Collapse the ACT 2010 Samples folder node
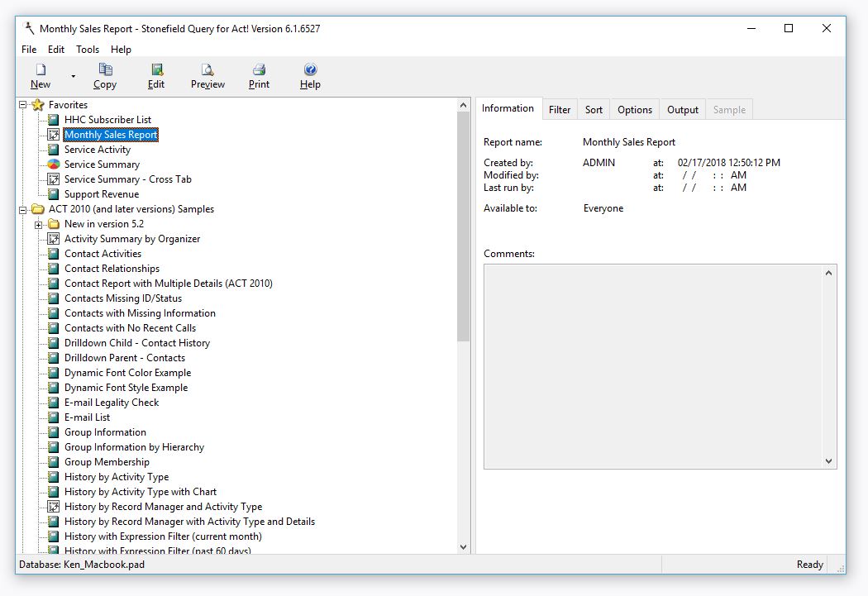868x596 pixels. point(22,209)
